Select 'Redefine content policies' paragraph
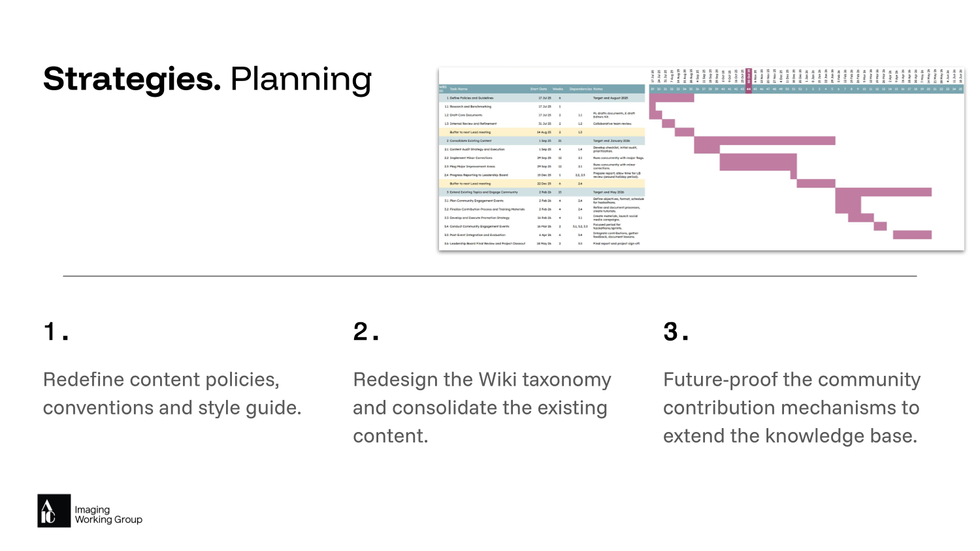Screen dimensions: 980x551 (x=172, y=393)
